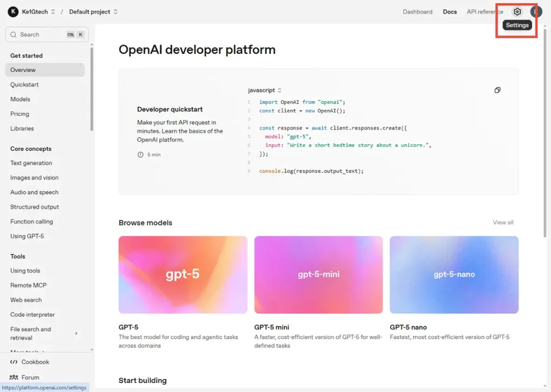Open the API reference tab
Image resolution: width=551 pixels, height=392 pixels.
(485, 12)
